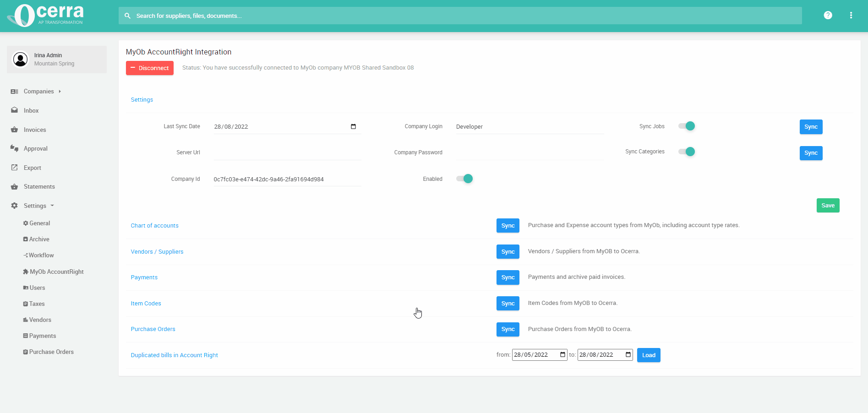Screen dimensions: 868x413
Task: Open the Inbox menu item
Action: 31,110
